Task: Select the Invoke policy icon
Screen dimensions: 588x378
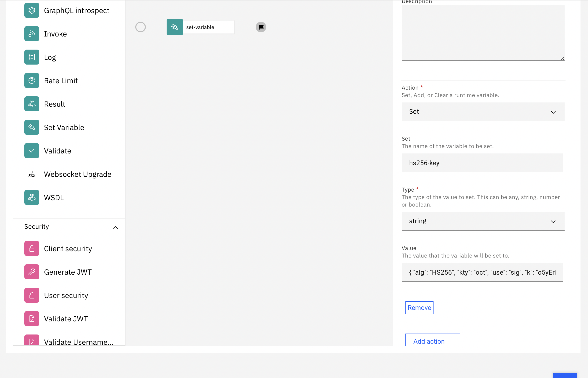Action: [x=32, y=34]
